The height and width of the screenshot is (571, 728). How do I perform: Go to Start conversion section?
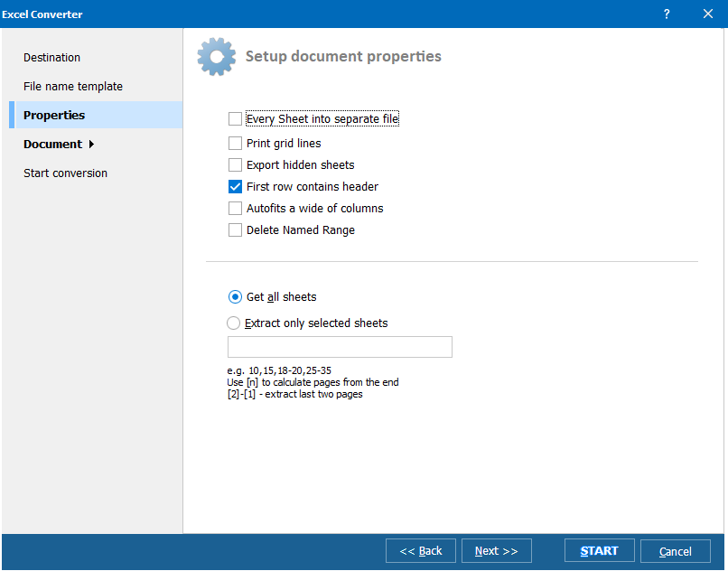pyautogui.click(x=65, y=173)
